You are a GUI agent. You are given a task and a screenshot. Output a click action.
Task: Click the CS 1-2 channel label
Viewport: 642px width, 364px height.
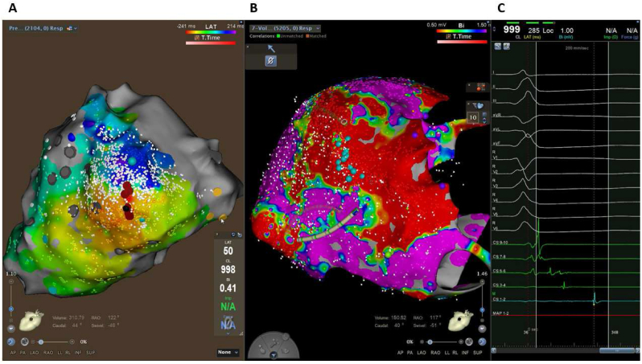[499, 300]
